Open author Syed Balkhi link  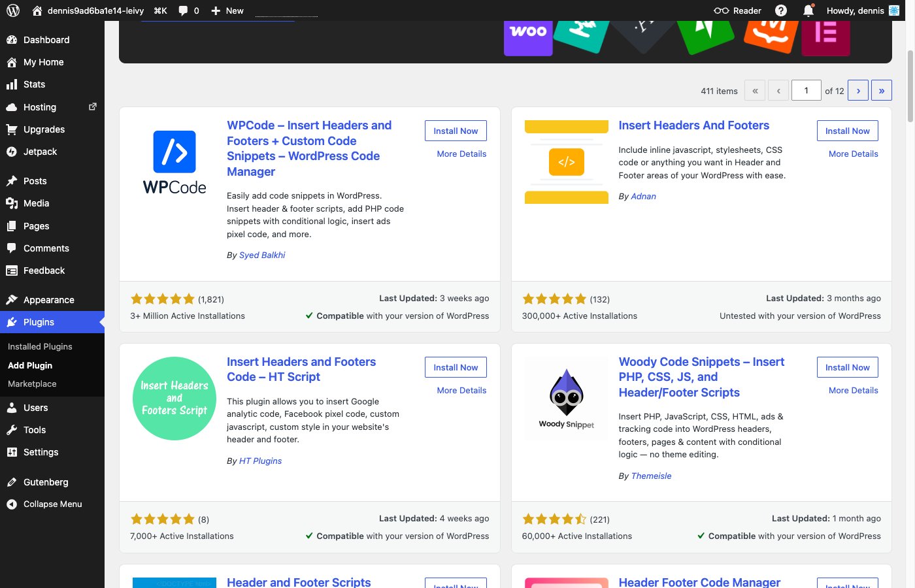point(262,255)
